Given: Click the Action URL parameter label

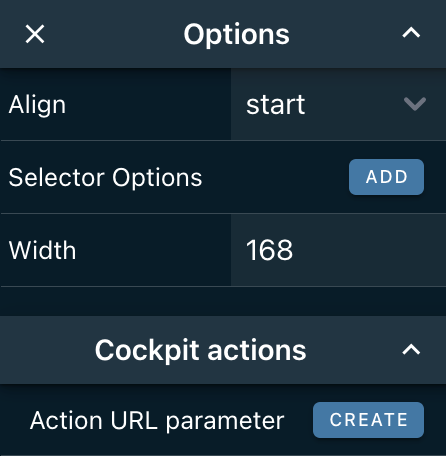Looking at the screenshot, I should (x=157, y=421).
